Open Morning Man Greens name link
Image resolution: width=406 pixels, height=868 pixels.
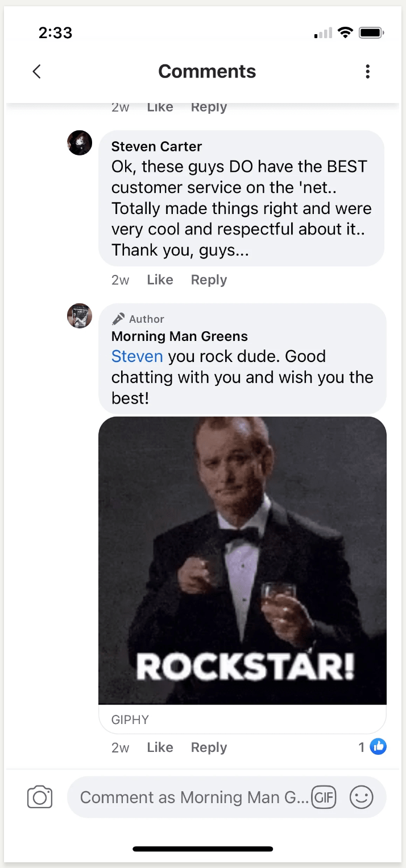[179, 336]
